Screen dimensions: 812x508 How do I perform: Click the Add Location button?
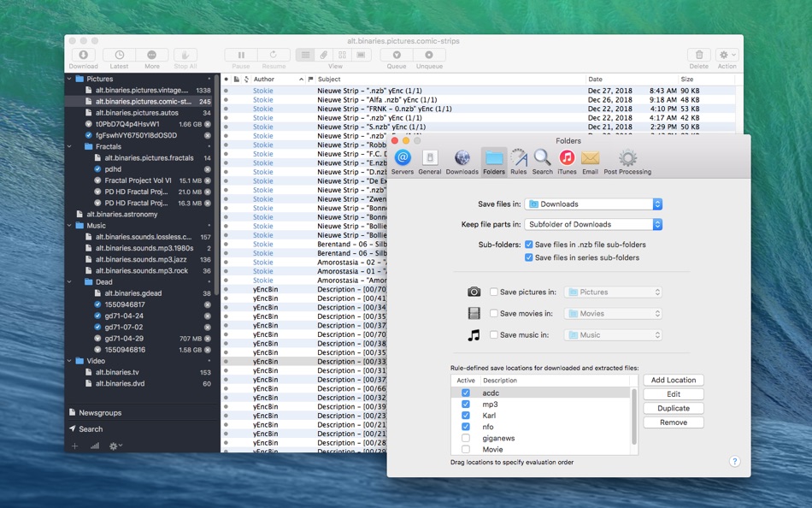(674, 381)
